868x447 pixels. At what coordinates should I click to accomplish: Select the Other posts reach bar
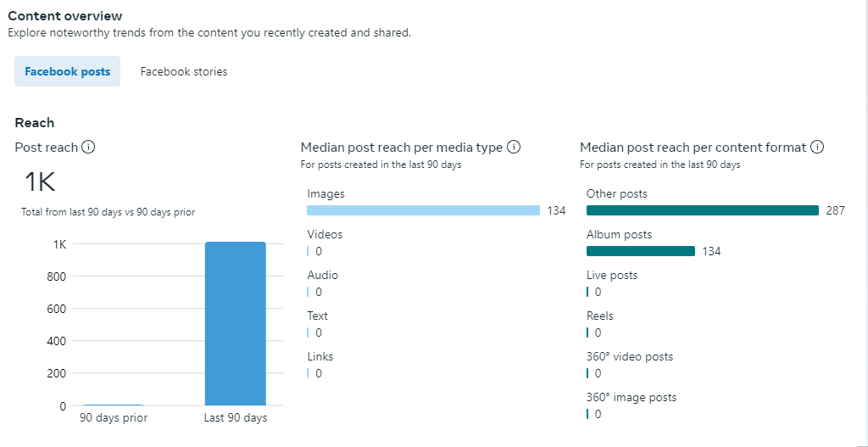coord(702,210)
